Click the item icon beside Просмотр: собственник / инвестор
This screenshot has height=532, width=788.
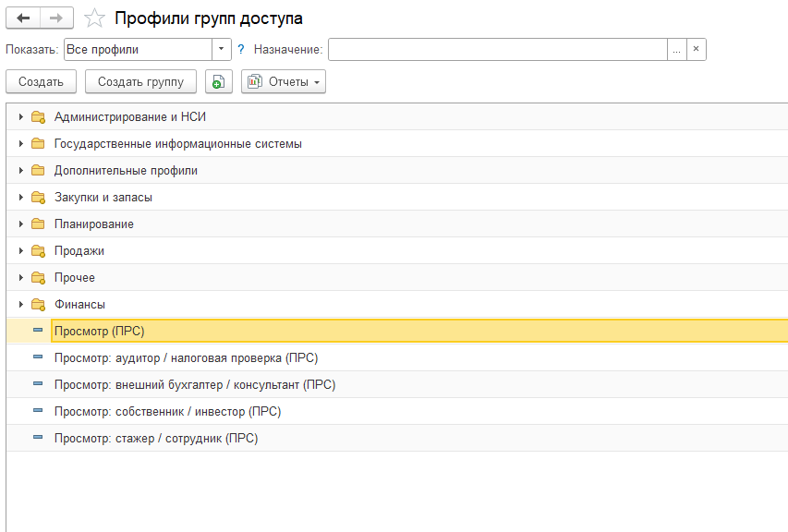point(38,410)
